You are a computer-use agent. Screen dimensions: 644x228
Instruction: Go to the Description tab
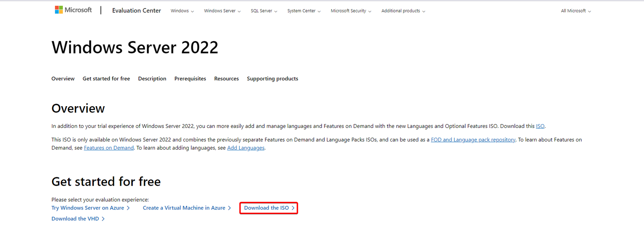152,79
